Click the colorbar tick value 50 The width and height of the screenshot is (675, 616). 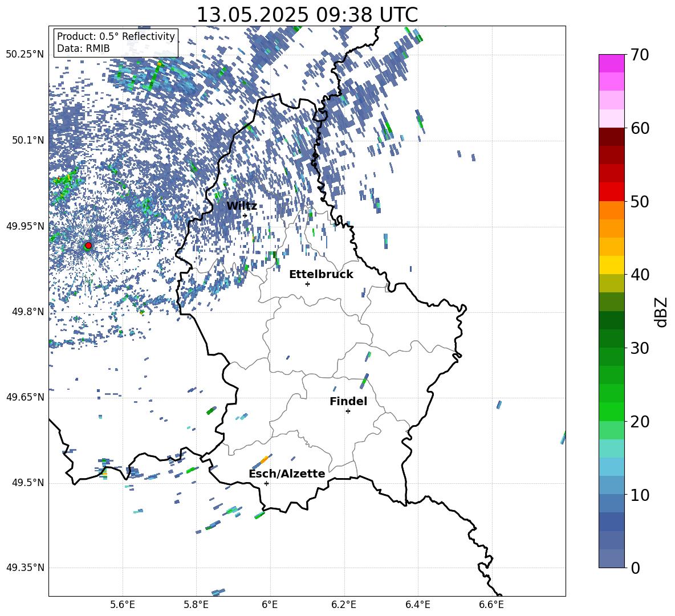pos(640,201)
